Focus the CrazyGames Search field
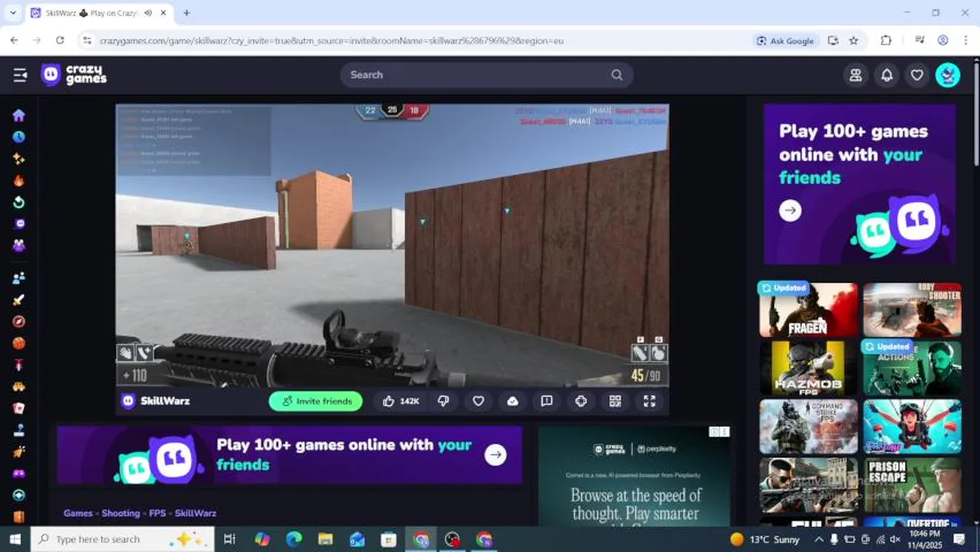 click(x=486, y=74)
